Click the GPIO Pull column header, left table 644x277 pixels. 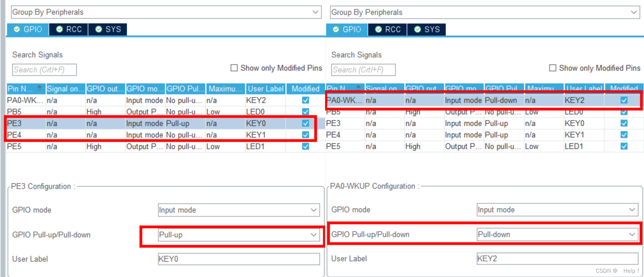tap(185, 88)
